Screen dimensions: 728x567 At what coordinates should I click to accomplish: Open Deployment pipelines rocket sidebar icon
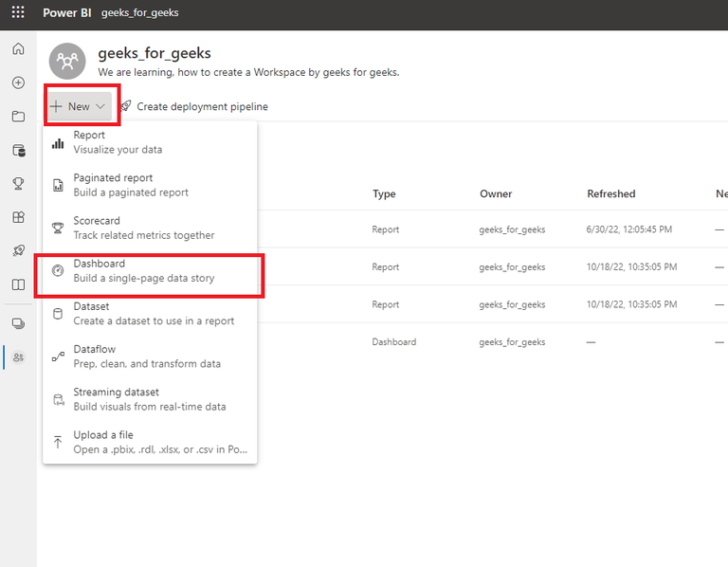[x=18, y=250]
